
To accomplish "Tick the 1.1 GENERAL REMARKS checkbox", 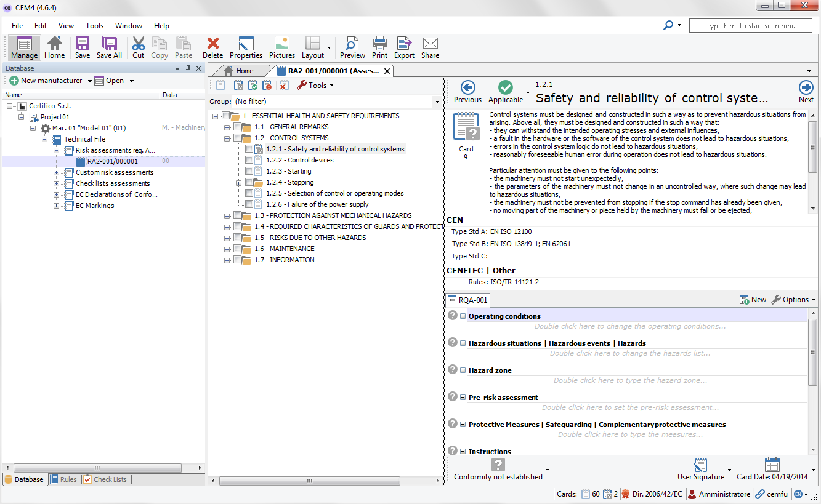I will click(x=237, y=127).
